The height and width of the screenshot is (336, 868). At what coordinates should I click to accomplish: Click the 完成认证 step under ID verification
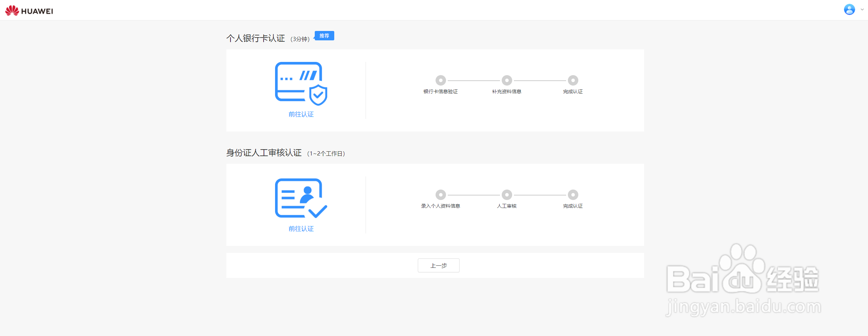pos(573,194)
